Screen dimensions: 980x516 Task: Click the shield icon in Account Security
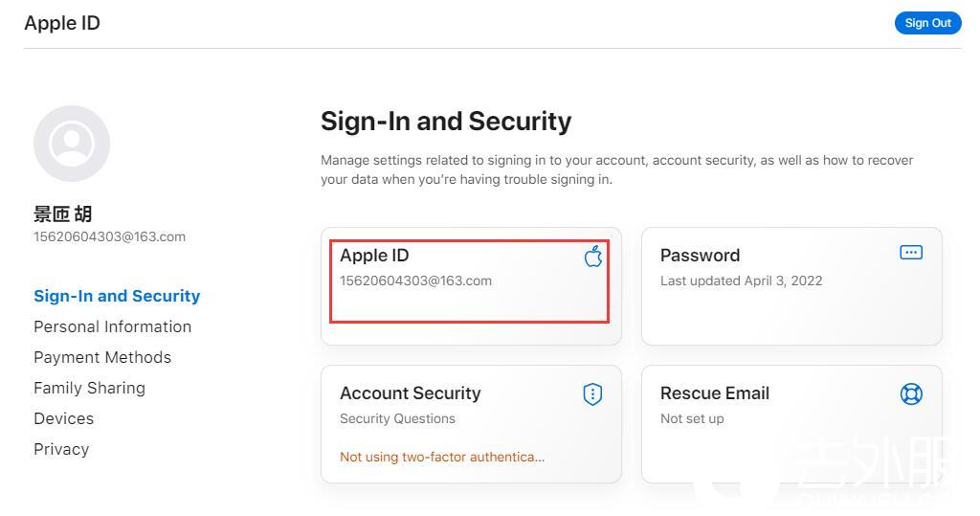coord(592,394)
